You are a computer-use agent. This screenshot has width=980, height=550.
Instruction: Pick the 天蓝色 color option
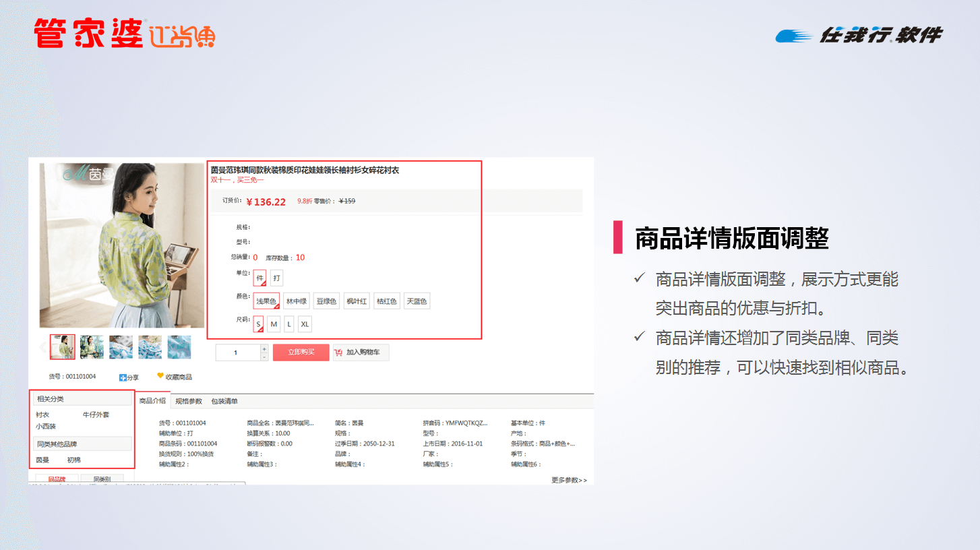click(x=417, y=301)
